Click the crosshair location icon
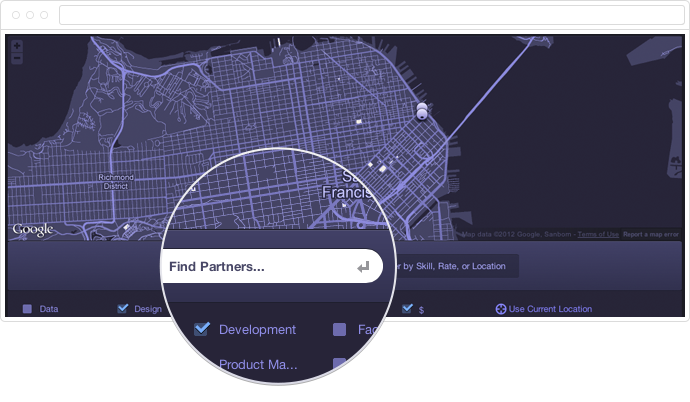Screen dimensions: 690x402 tap(500, 309)
